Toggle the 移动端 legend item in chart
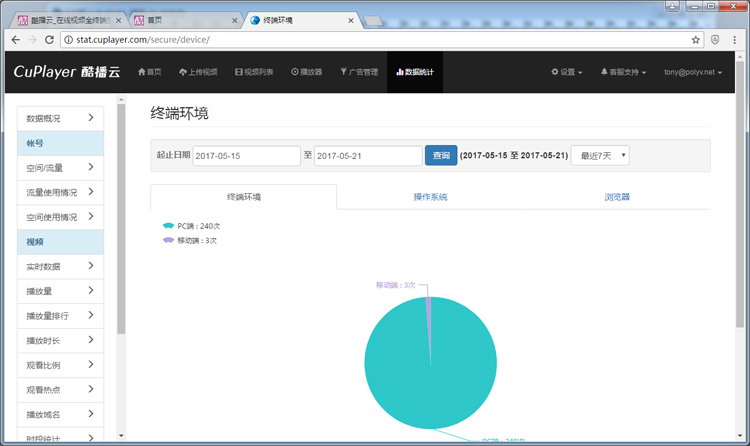This screenshot has height=446, width=750. (190, 240)
